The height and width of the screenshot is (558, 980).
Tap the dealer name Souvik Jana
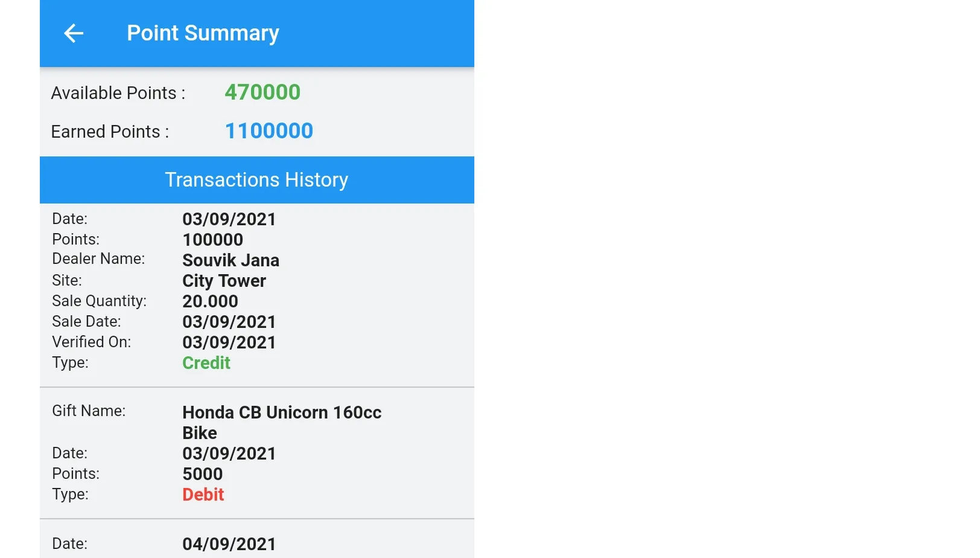(x=231, y=260)
